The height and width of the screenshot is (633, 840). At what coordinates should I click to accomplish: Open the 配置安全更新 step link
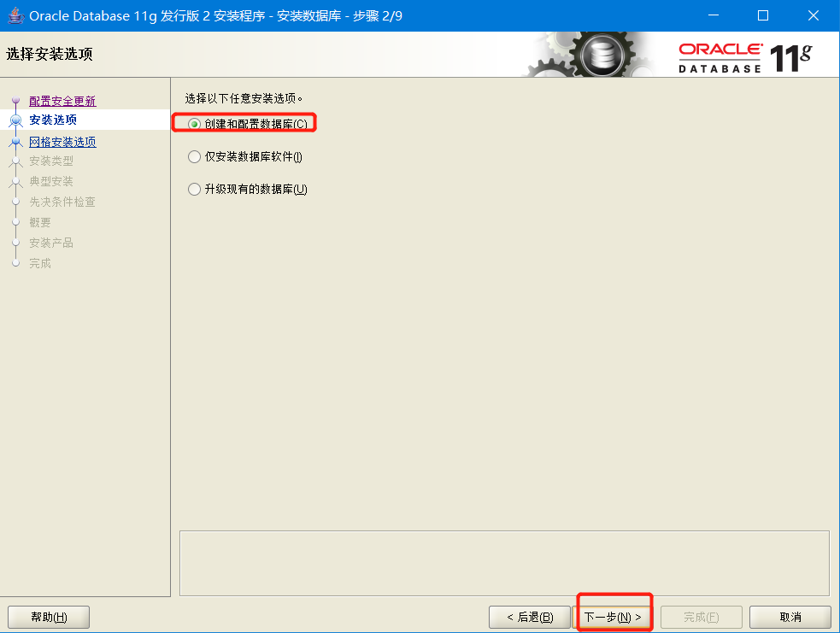[x=62, y=101]
